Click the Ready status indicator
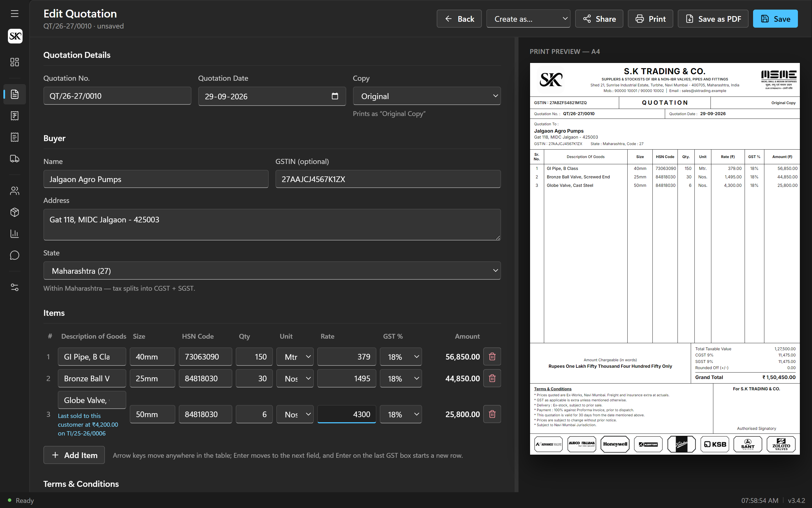This screenshot has width=812, height=508. [x=21, y=500]
